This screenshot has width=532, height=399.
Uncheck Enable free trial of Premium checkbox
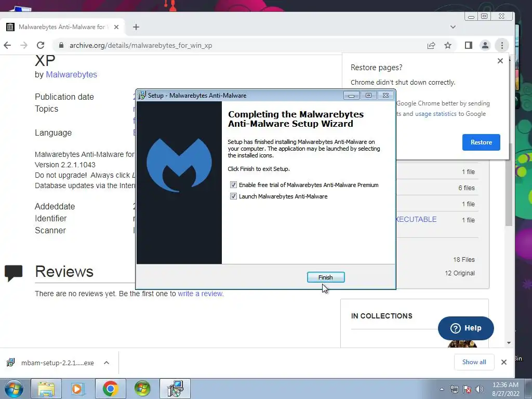[233, 184]
